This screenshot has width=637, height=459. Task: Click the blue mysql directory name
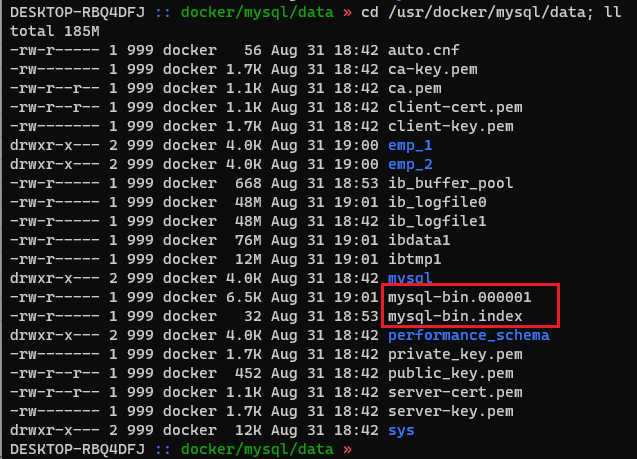pyautogui.click(x=411, y=278)
